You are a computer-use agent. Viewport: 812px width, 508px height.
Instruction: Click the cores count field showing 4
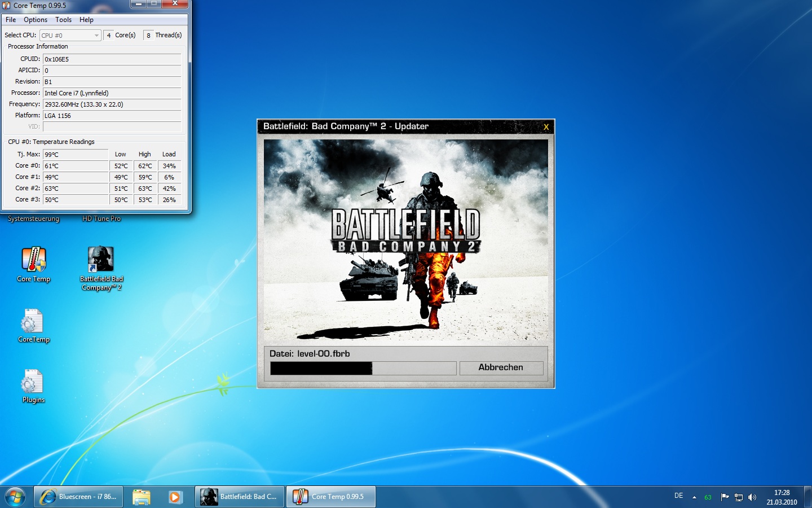click(108, 35)
